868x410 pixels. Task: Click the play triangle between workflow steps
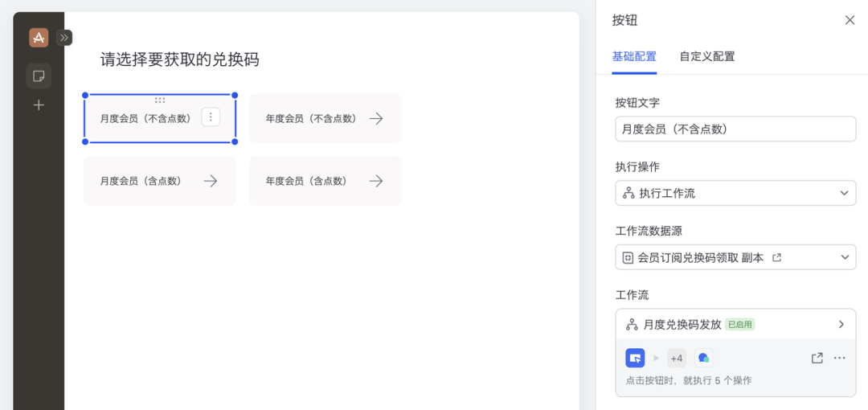pos(657,358)
